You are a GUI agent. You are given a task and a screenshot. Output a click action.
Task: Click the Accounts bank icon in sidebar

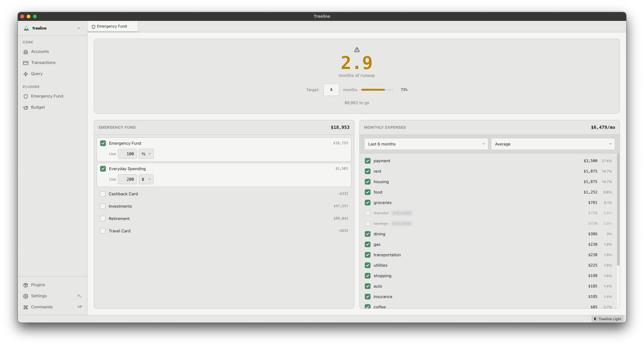(26, 52)
